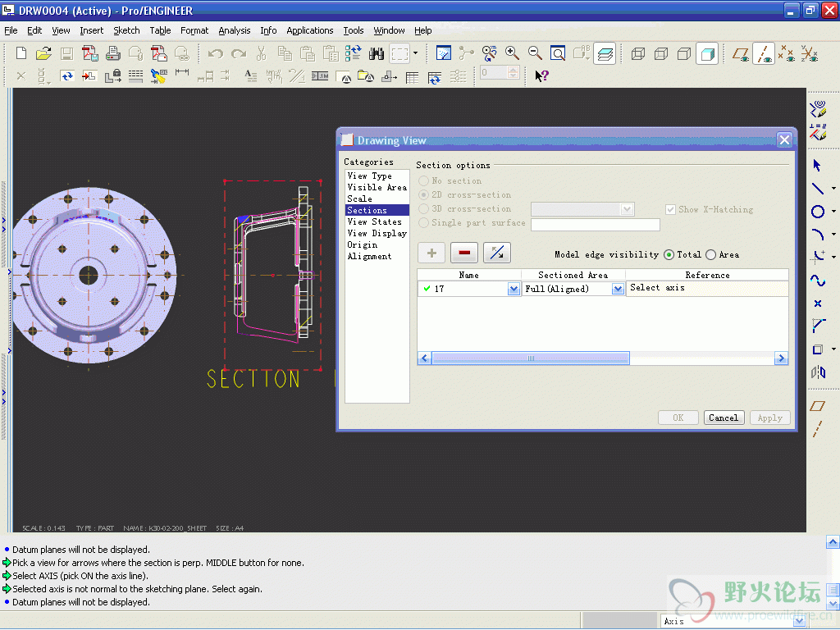Viewport: 840px width, 630px height.
Task: Open the Analysis menu
Action: (x=234, y=30)
